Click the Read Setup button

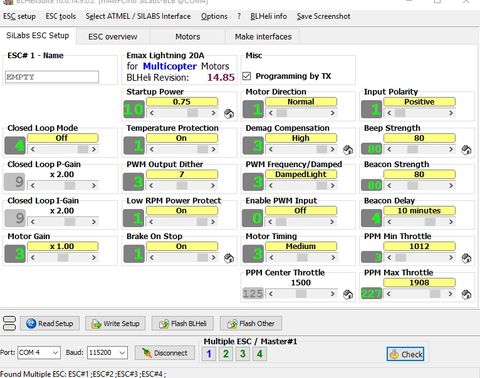[x=50, y=323]
